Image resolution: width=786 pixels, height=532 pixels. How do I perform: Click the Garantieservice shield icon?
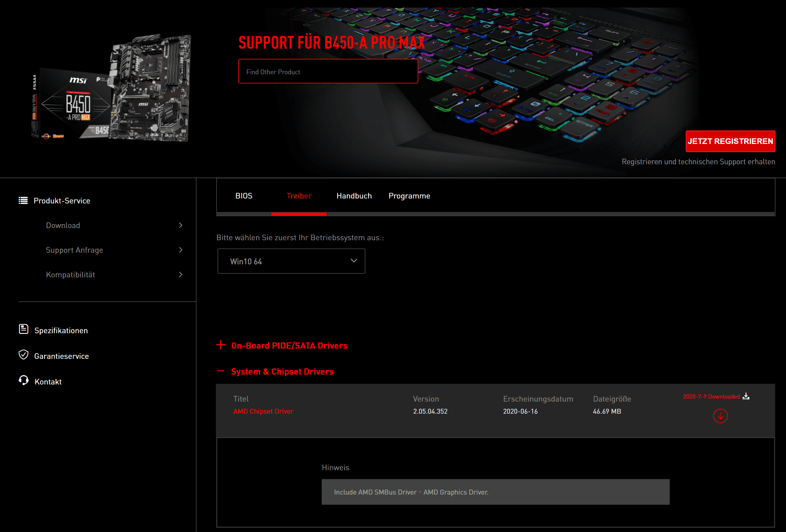[23, 355]
